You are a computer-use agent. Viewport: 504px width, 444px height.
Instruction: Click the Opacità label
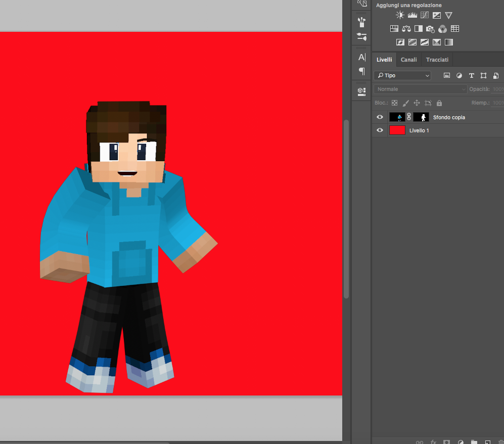coord(479,89)
